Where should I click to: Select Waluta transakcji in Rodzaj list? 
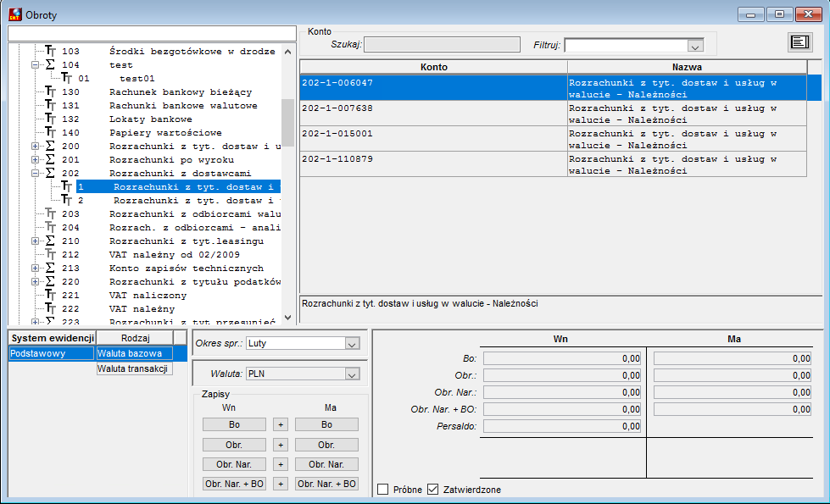[135, 368]
